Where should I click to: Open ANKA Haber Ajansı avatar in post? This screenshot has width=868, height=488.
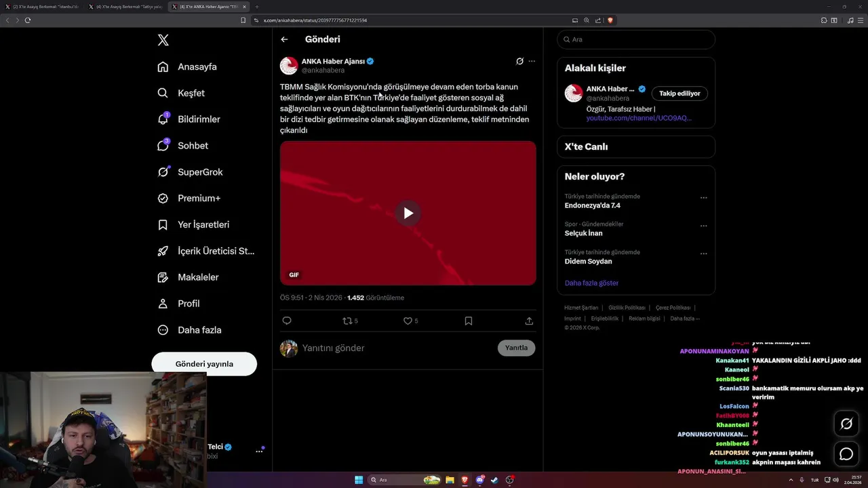pos(289,66)
